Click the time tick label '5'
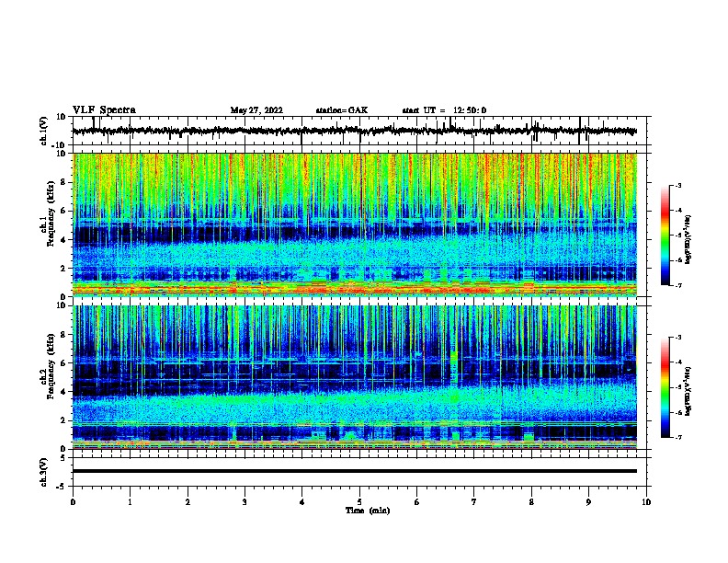The height and width of the screenshot is (563, 728). coord(359,502)
